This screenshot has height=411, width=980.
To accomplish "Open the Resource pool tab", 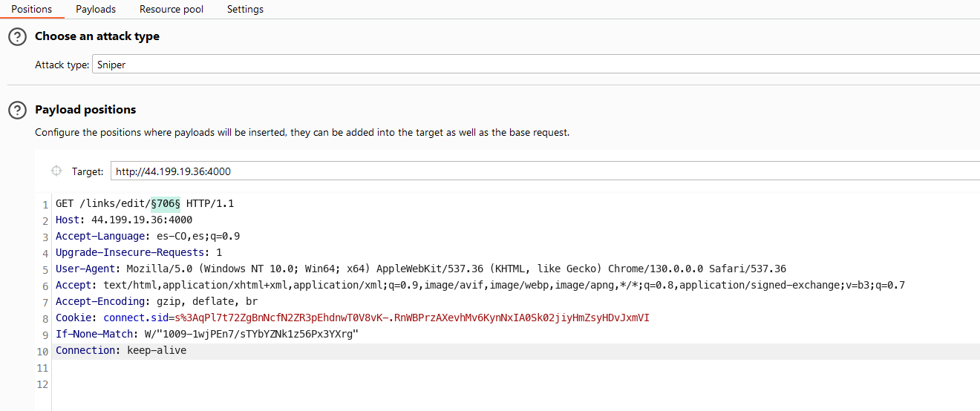I will pos(171,10).
